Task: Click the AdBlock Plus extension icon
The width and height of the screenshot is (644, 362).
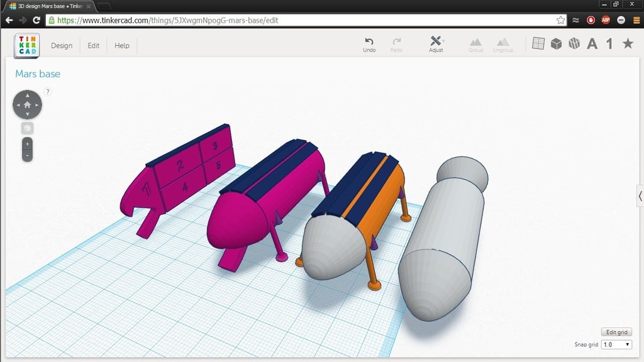Action: click(x=606, y=20)
